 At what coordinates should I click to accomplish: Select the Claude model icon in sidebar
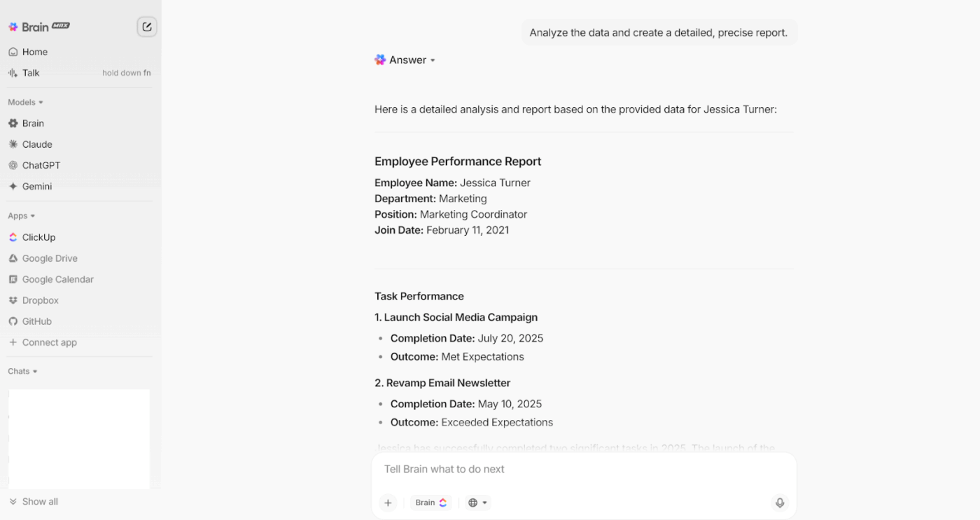tap(15, 144)
